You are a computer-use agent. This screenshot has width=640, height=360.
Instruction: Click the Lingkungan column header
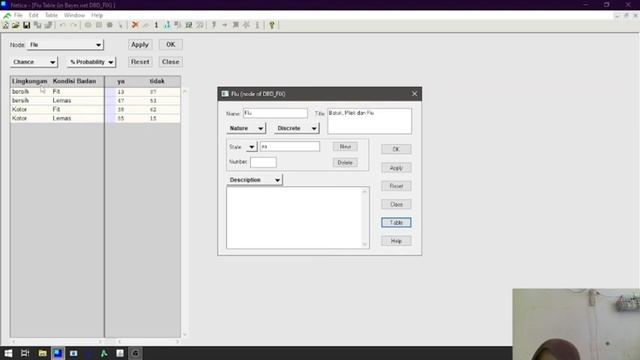coord(30,81)
